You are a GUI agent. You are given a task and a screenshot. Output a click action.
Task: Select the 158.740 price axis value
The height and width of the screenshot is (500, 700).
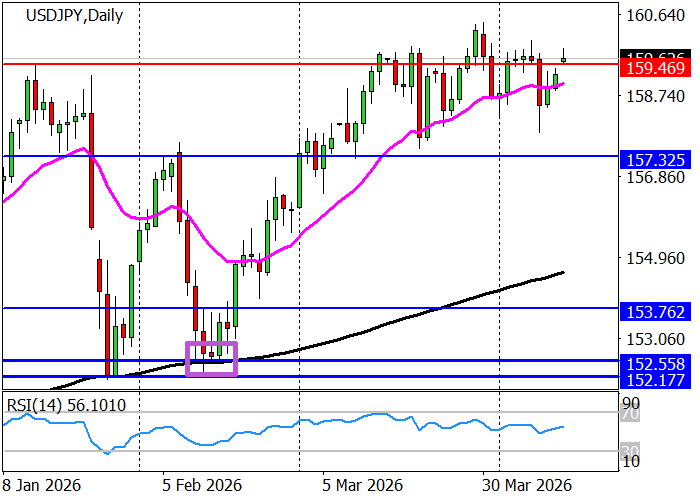click(656, 97)
